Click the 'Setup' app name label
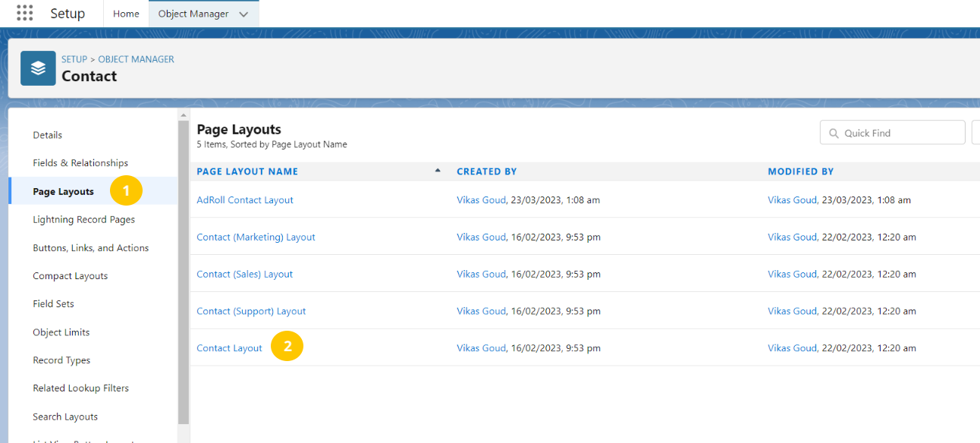 coord(68,14)
